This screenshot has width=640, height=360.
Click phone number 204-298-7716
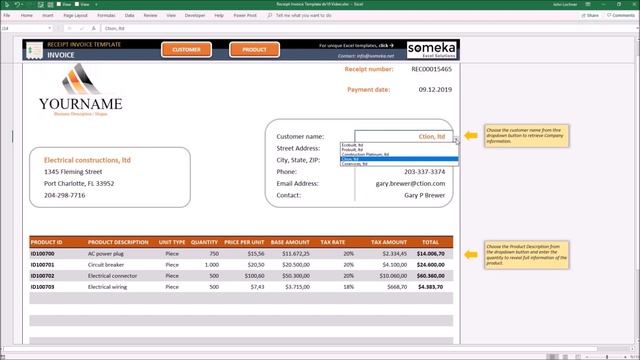pyautogui.click(x=64, y=195)
